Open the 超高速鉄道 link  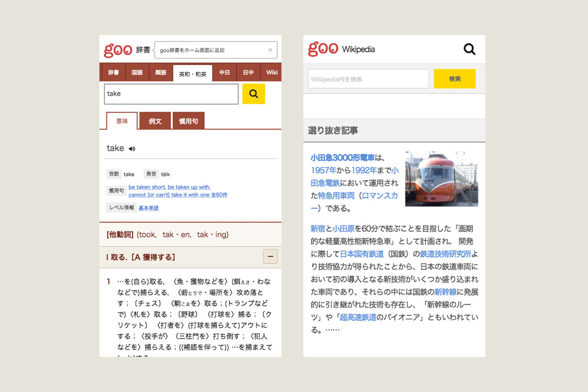click(358, 317)
